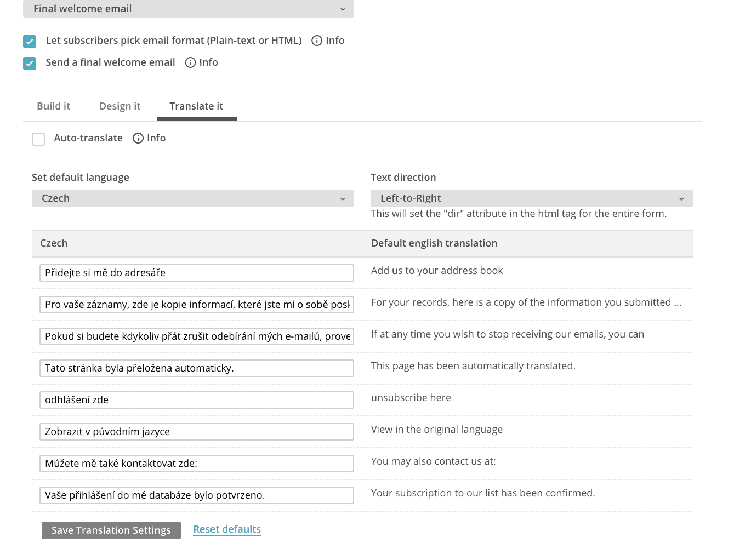This screenshot has width=751, height=560.
Task: Click the 'Czech' column header
Action: coord(54,243)
